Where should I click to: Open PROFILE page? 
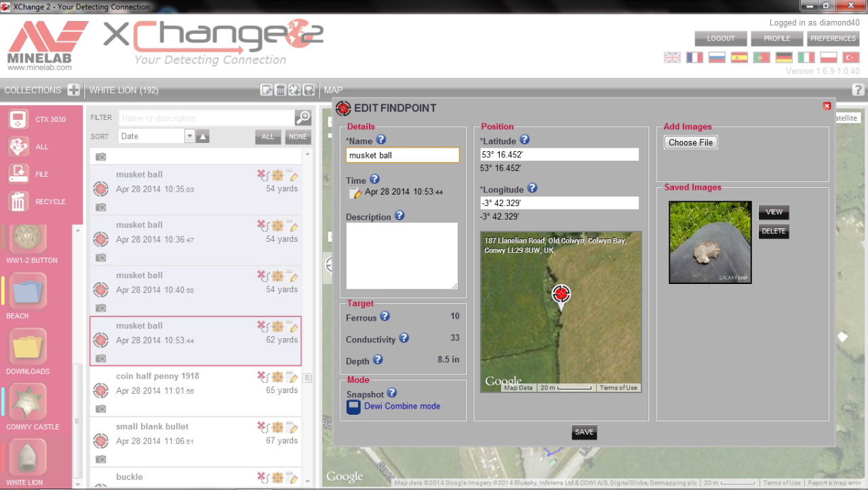point(776,39)
